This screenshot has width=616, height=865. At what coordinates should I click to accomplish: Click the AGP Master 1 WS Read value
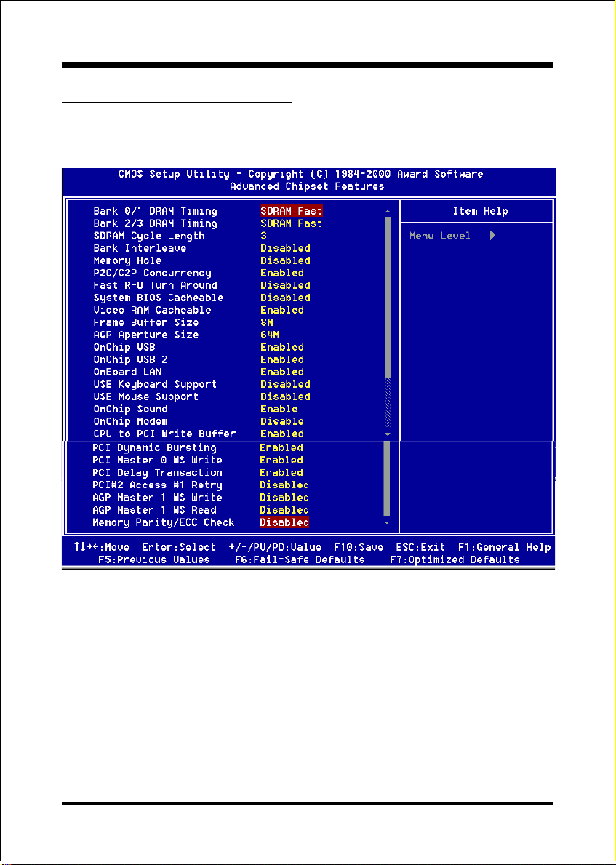click(284, 510)
